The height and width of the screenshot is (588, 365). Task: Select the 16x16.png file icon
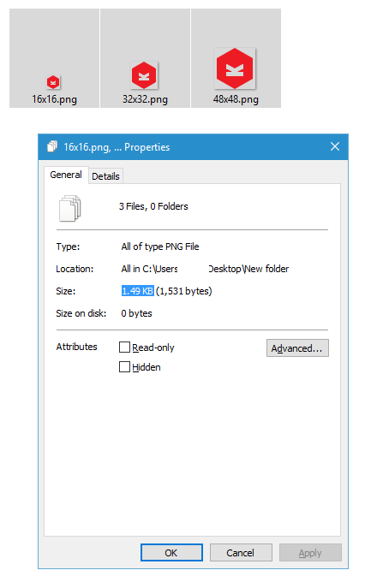(x=53, y=82)
